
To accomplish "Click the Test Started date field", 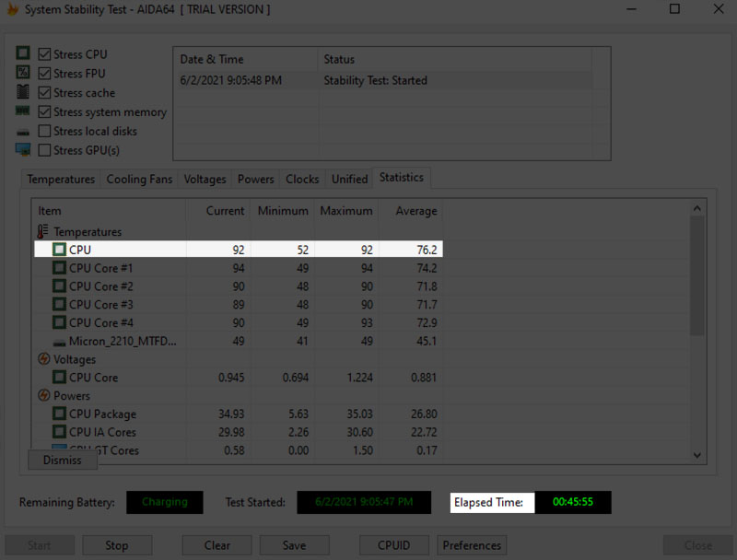I will pos(364,502).
